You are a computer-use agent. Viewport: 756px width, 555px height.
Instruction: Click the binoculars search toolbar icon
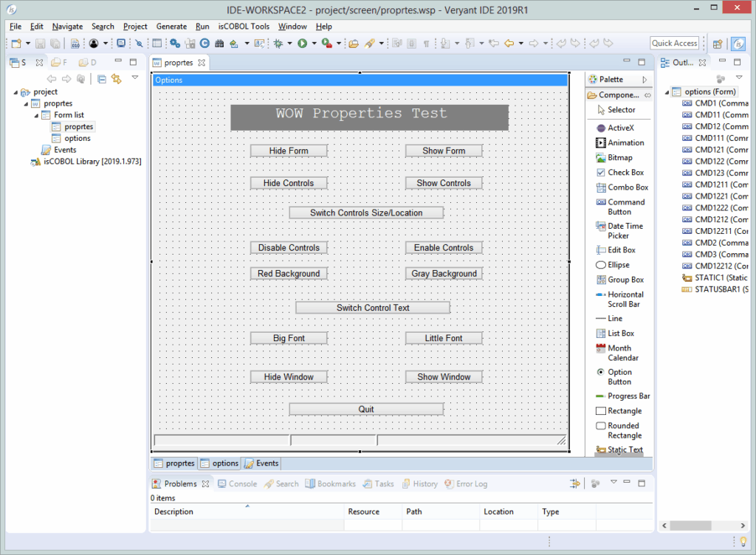(219, 44)
